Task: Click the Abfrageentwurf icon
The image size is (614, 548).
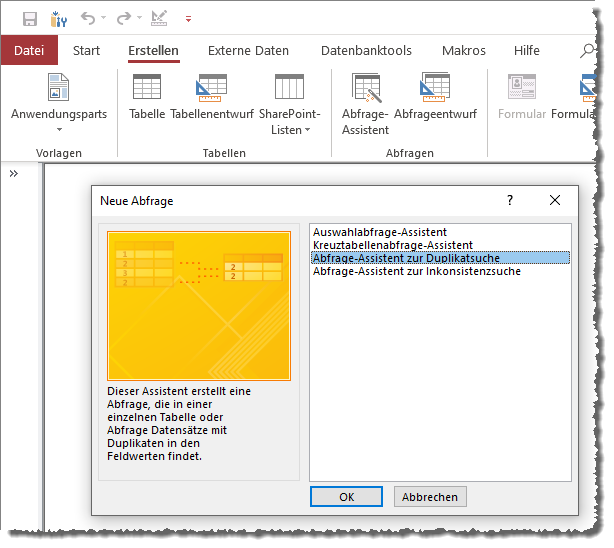Action: coord(435,98)
